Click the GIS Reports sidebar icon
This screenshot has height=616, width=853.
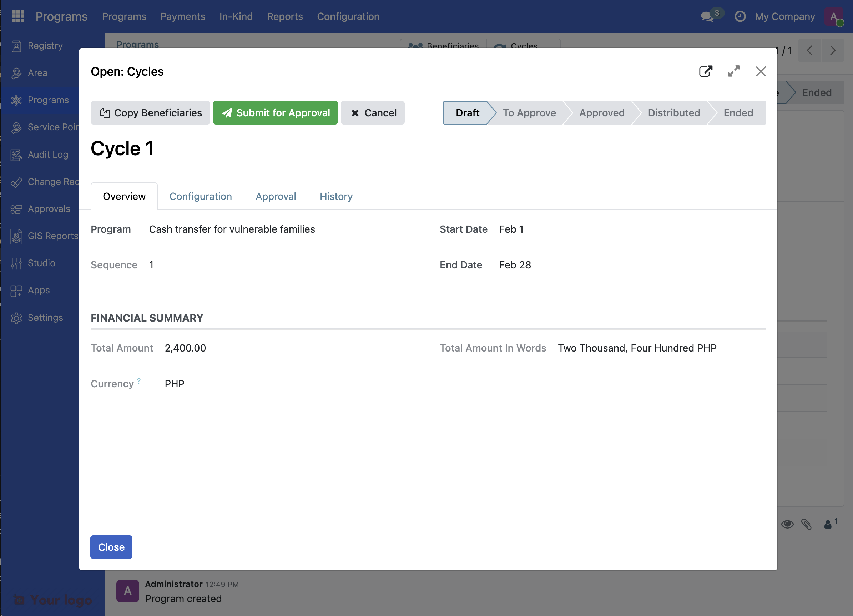point(16,236)
